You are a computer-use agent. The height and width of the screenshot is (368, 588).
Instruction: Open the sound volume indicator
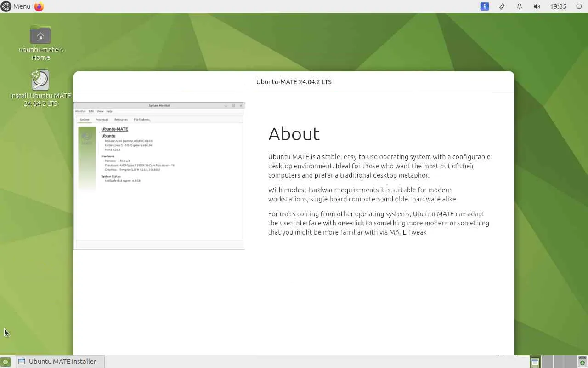point(537,6)
